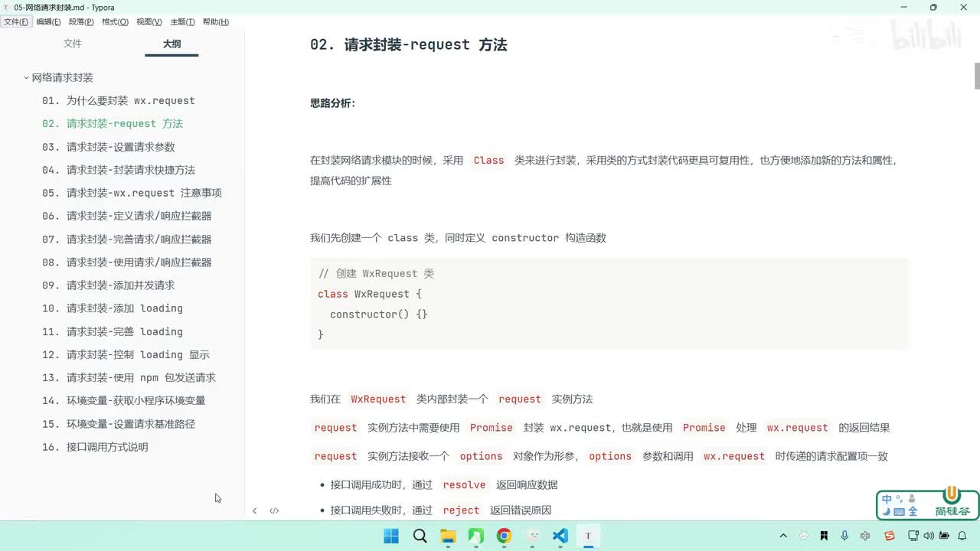Open the 主题(T) menu
The width and height of the screenshot is (980, 551).
coord(182,22)
